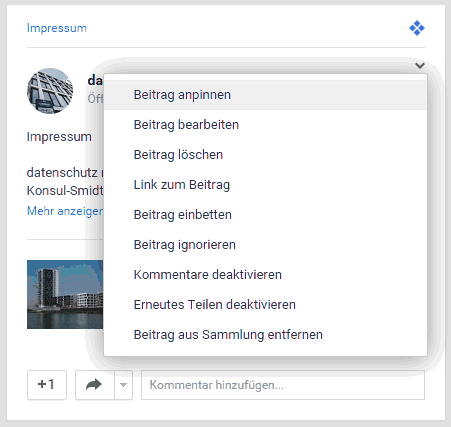Open the Impressum collection link
451x427 pixels.
pyautogui.click(x=57, y=28)
